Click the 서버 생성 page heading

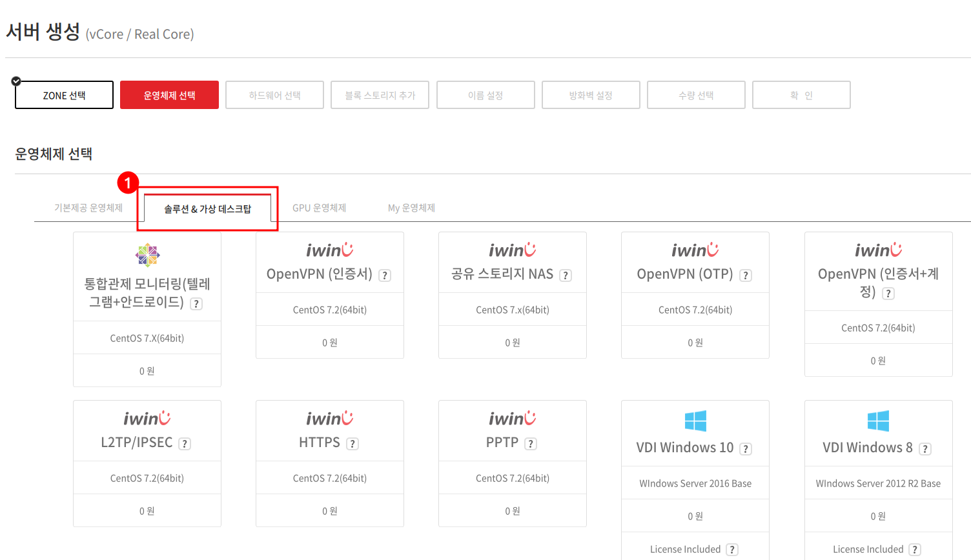pos(43,32)
